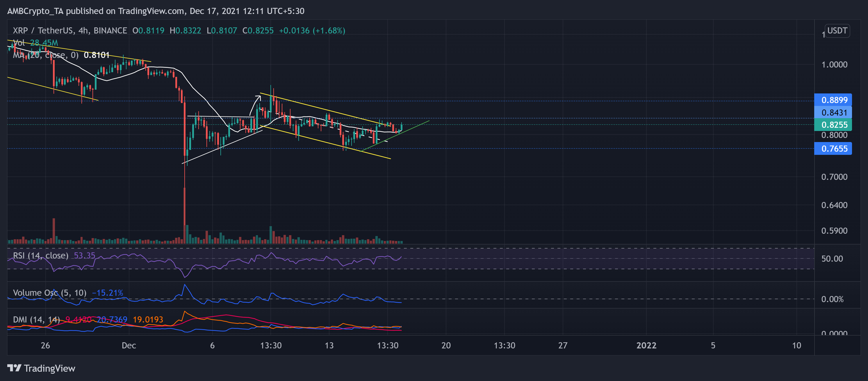Click the XRP / TetherUS symbol title
The image size is (868, 381).
[70, 30]
